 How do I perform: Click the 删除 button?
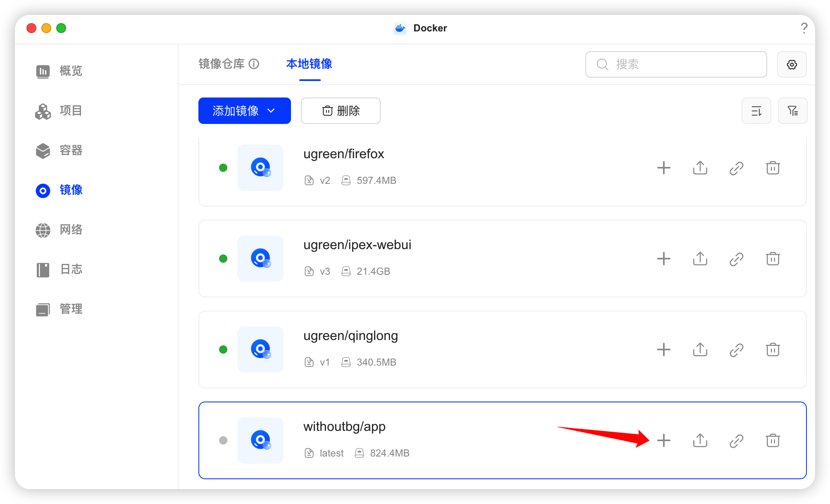pos(341,111)
